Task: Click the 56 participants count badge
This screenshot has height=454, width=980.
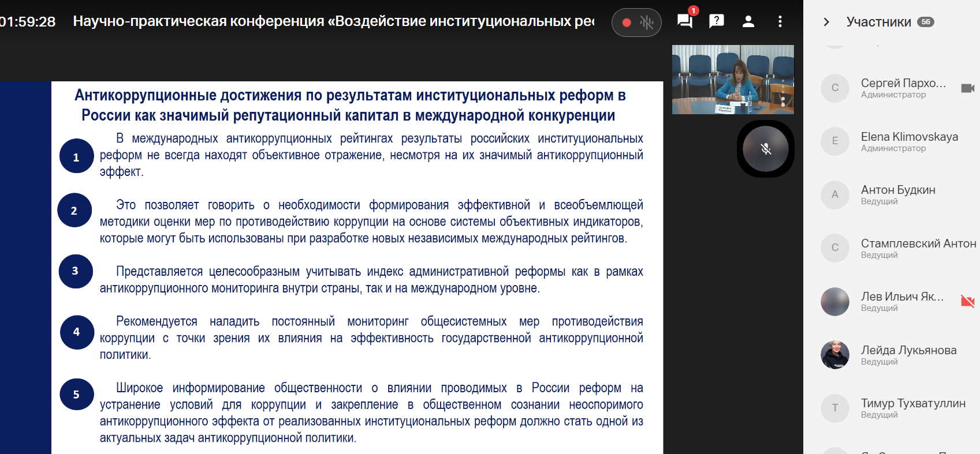Action: tap(926, 22)
